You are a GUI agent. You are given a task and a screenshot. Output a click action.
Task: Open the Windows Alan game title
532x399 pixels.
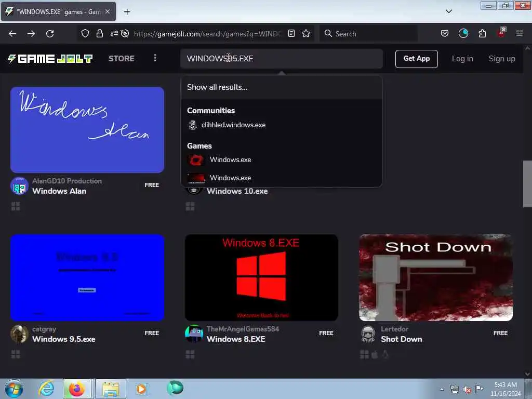click(59, 191)
